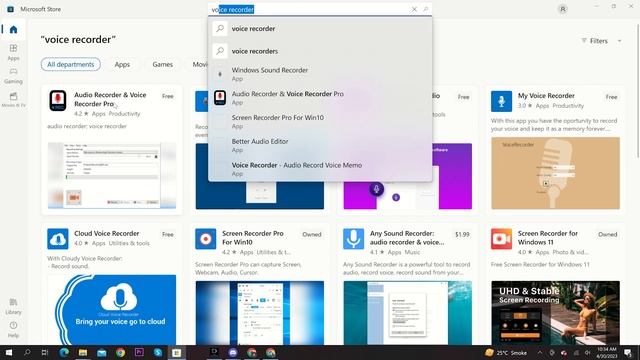The image size is (640, 360).
Task: Click the page vertical scrollbar
Action: pos(638,90)
